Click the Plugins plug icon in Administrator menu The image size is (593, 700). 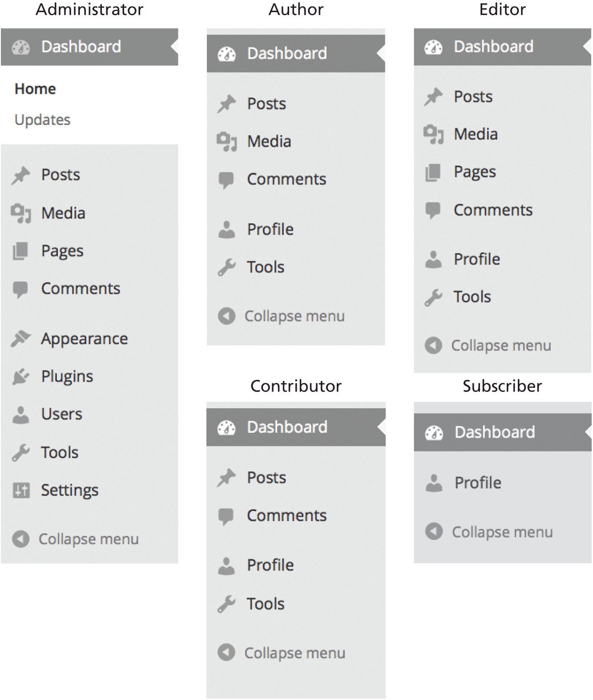coord(20,377)
